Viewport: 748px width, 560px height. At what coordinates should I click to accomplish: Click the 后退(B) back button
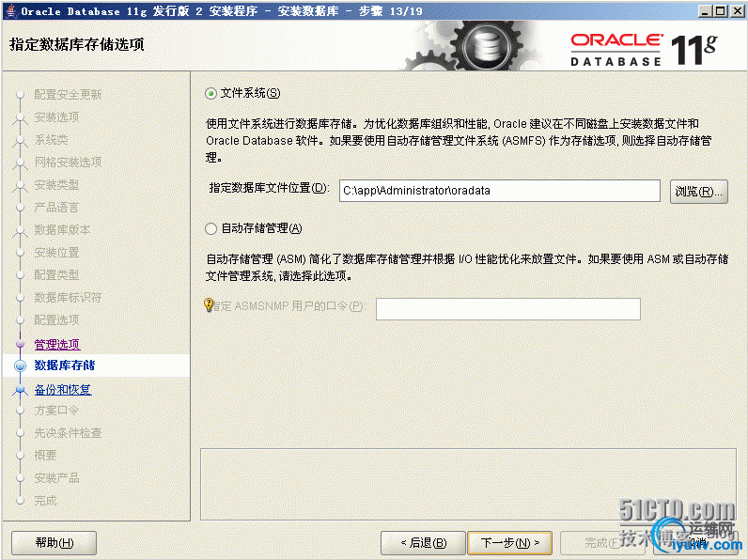[423, 543]
